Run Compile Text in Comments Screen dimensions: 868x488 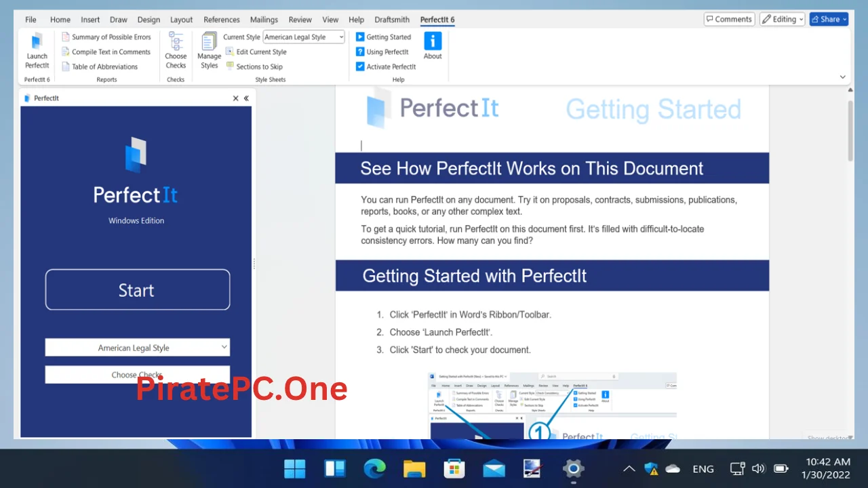[x=106, y=52]
